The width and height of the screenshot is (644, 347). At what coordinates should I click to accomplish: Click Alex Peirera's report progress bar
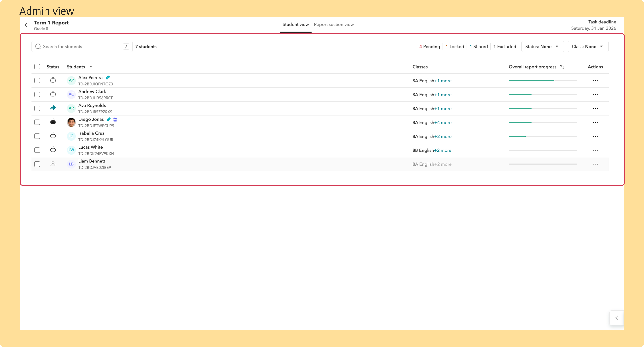[543, 81]
